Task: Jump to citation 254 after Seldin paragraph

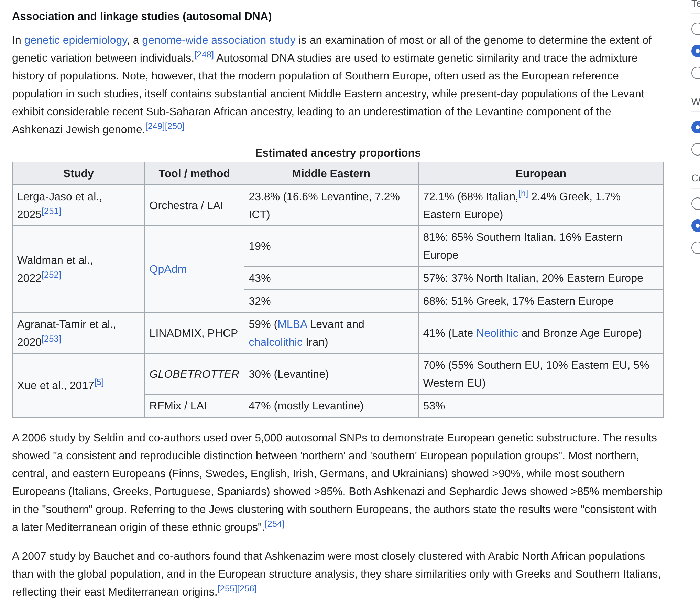Action: pyautogui.click(x=275, y=524)
